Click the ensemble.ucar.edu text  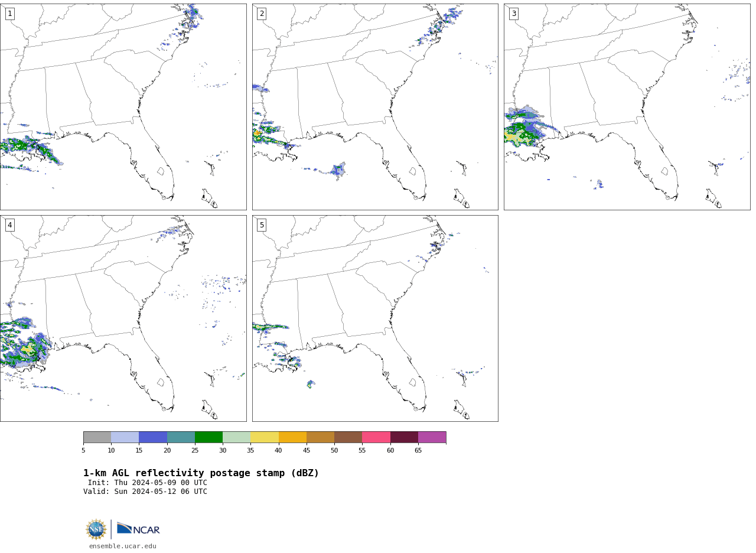[123, 546]
